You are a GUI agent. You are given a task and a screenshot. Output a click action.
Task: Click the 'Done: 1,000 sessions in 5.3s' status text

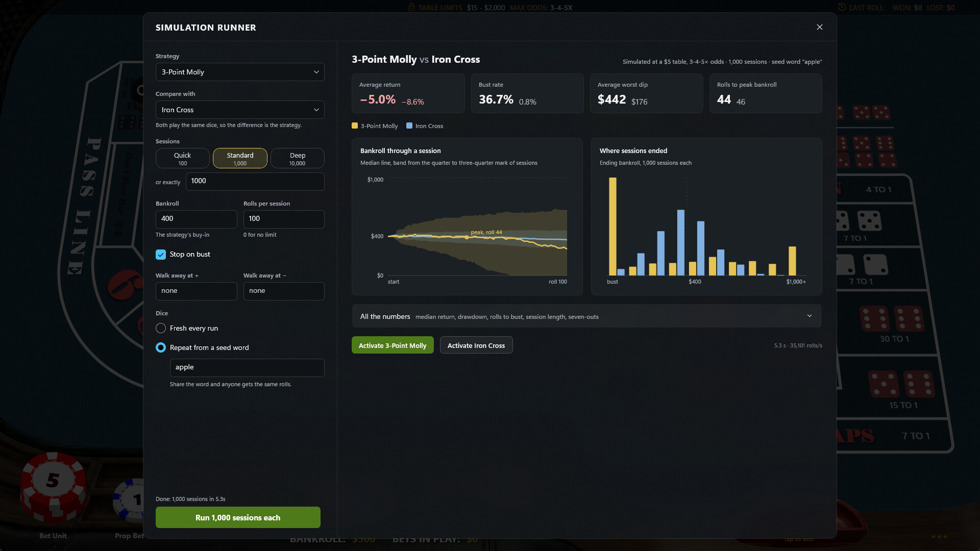point(190,499)
